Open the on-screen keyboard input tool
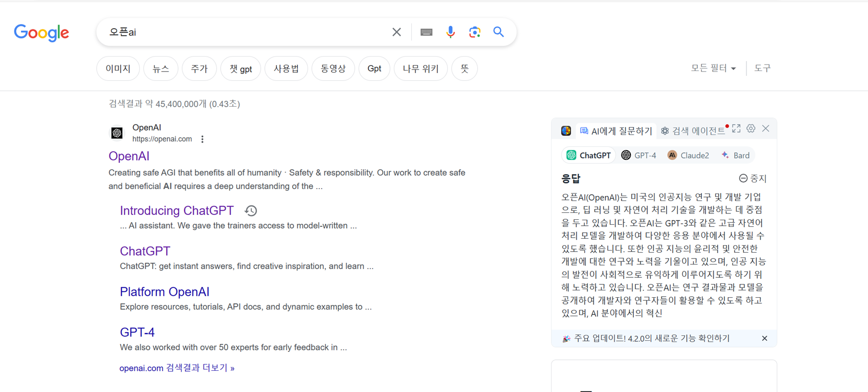 tap(426, 32)
